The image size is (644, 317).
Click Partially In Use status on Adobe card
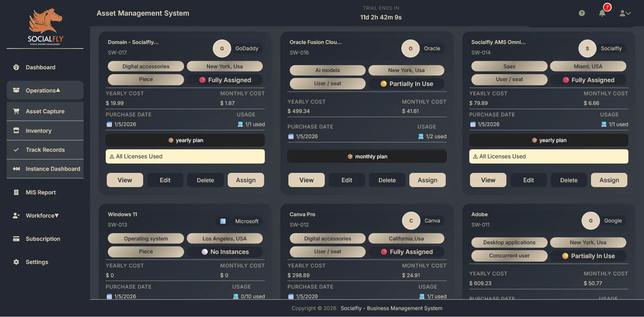pos(588,256)
